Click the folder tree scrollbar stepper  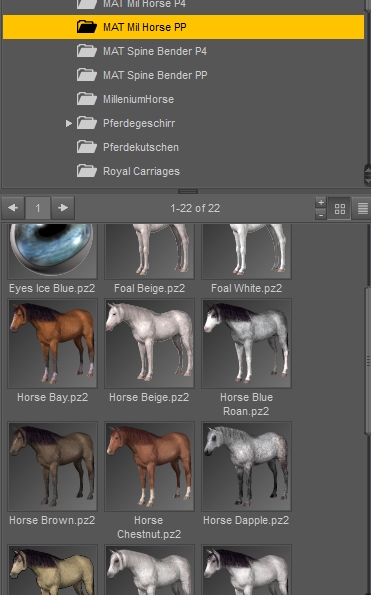pyautogui.click(x=367, y=175)
